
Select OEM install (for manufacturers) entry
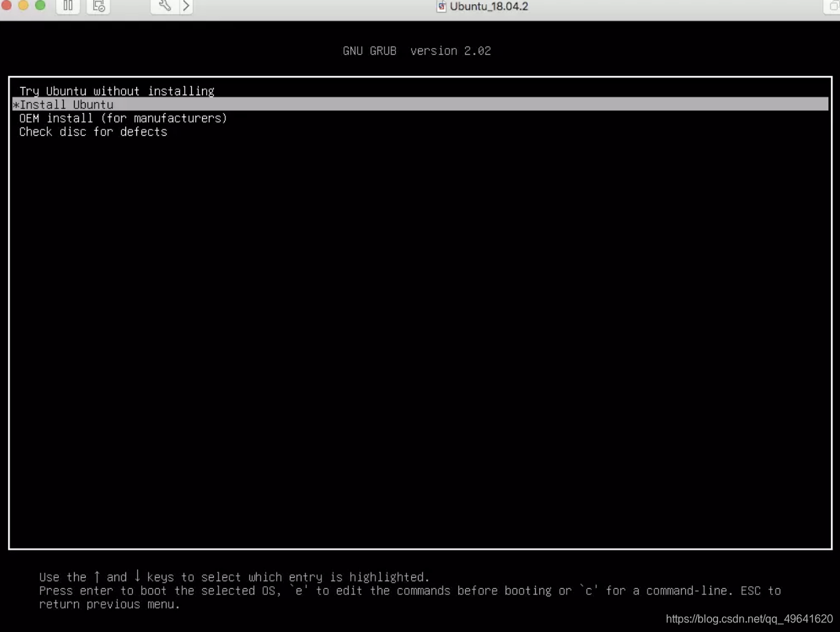point(123,118)
